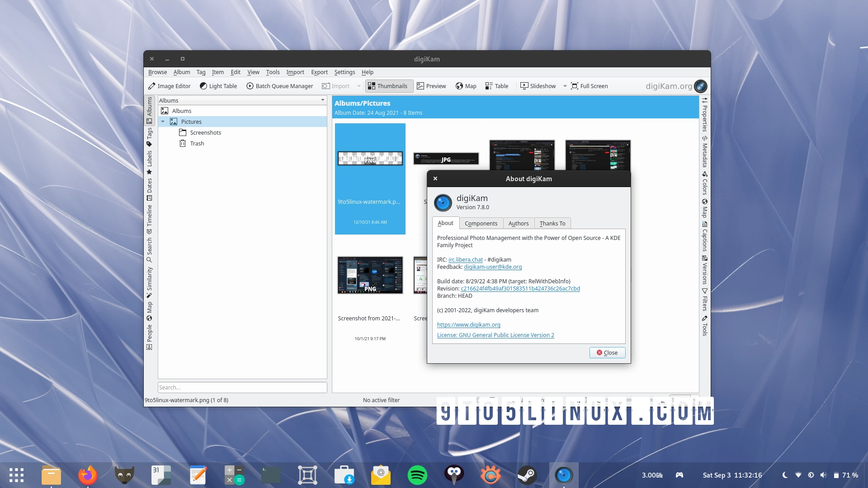Open the Export menu
This screenshot has width=868, height=488.
pyautogui.click(x=319, y=72)
